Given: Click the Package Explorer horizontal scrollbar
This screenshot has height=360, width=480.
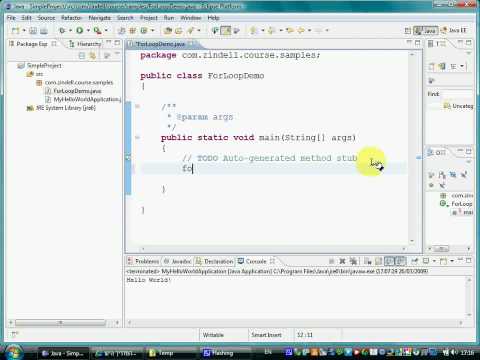Looking at the screenshot, I should click(60, 322).
